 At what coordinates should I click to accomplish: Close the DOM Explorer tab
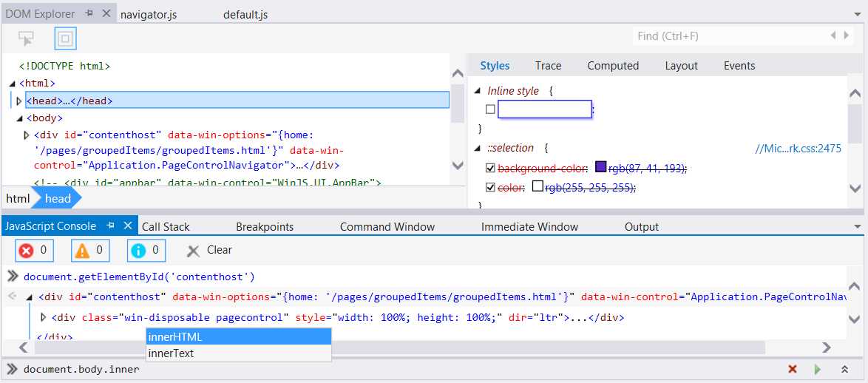[107, 13]
